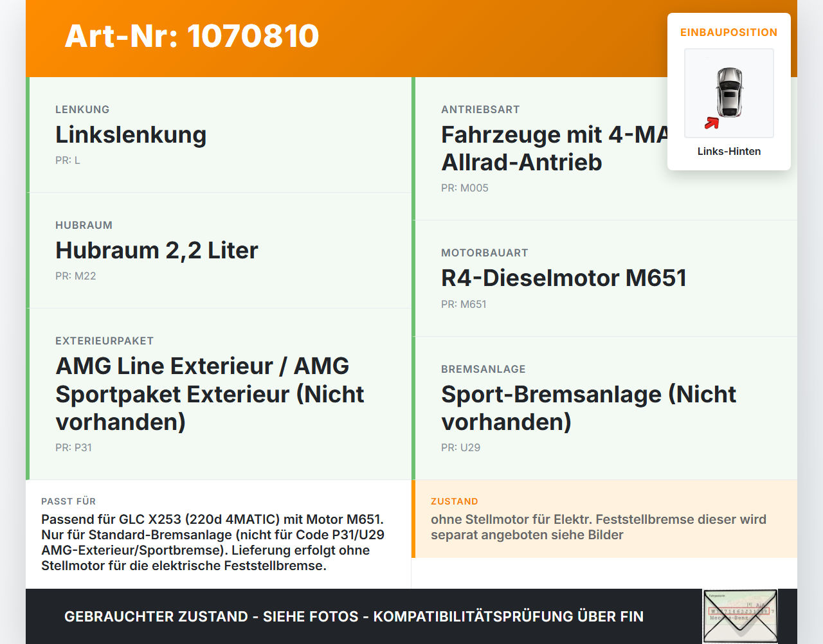Click the PR: P31 code
823x644 pixels.
coord(73,447)
